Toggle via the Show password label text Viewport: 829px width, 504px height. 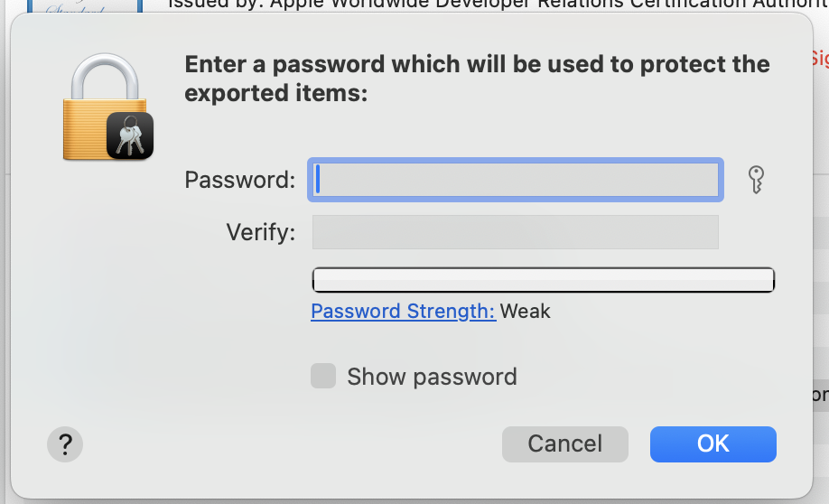[432, 377]
